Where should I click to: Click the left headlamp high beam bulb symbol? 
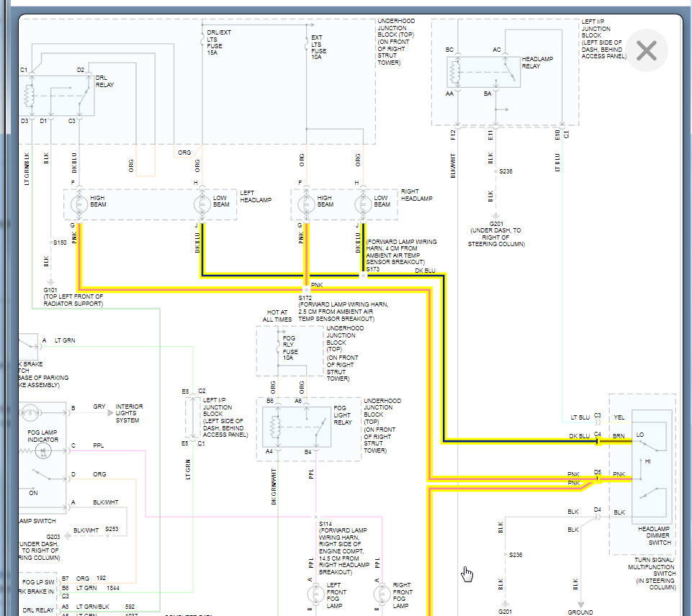(x=79, y=204)
